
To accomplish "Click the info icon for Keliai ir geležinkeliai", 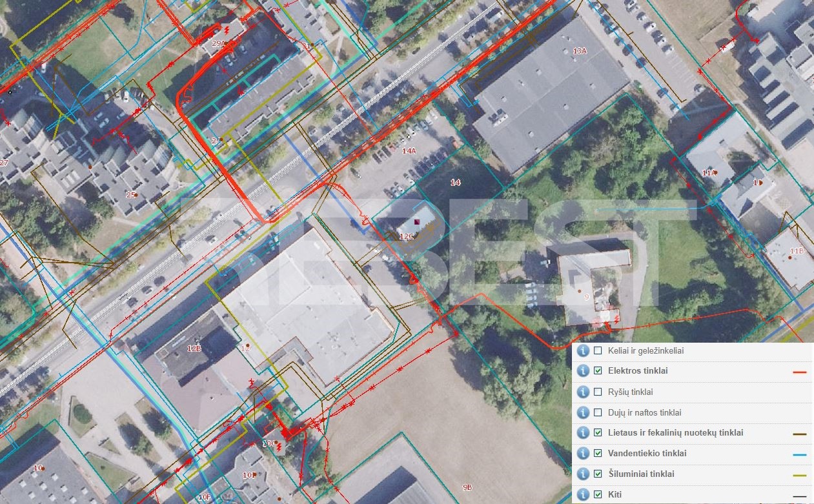I will (x=583, y=350).
